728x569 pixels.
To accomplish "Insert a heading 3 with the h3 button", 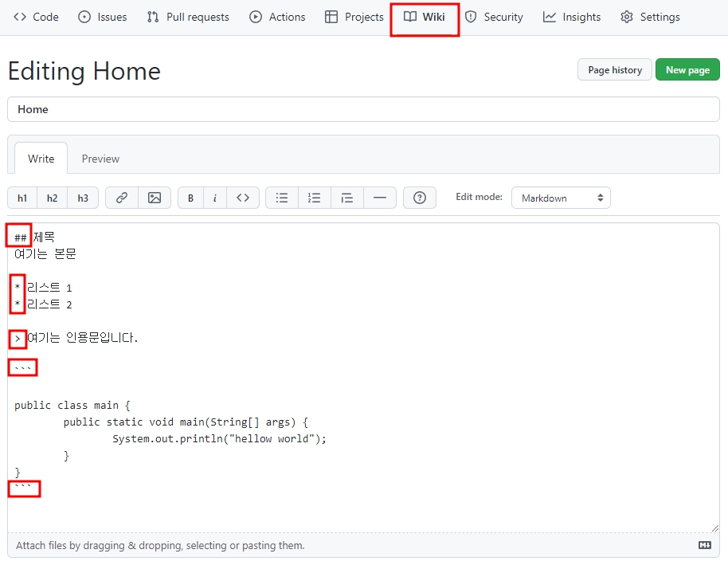I will (x=83, y=198).
